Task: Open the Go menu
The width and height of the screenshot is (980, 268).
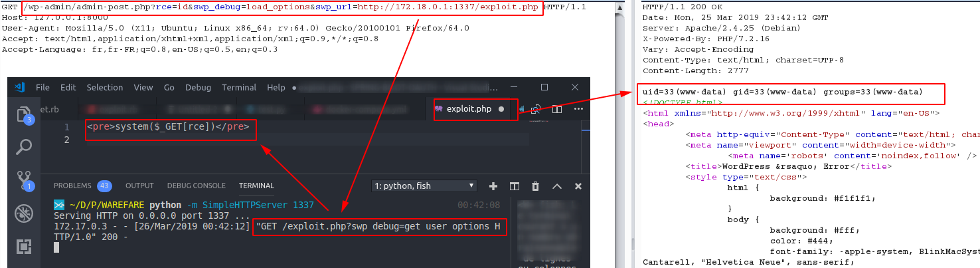Action: pyautogui.click(x=169, y=87)
